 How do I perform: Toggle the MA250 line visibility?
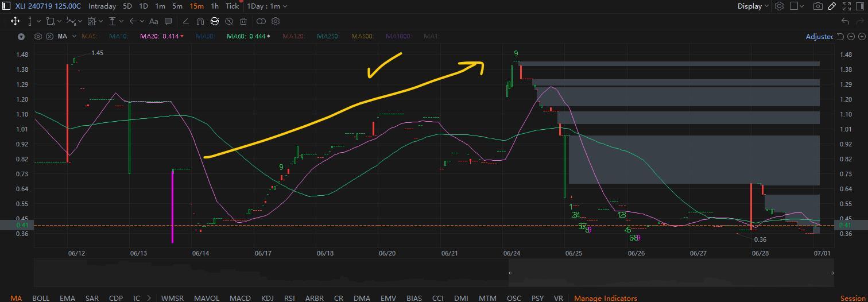328,36
